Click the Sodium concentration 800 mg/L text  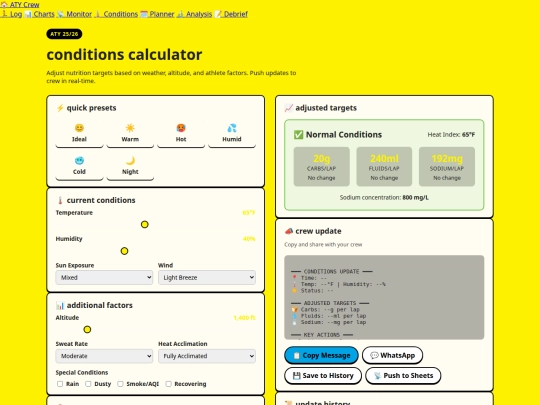pyautogui.click(x=384, y=198)
